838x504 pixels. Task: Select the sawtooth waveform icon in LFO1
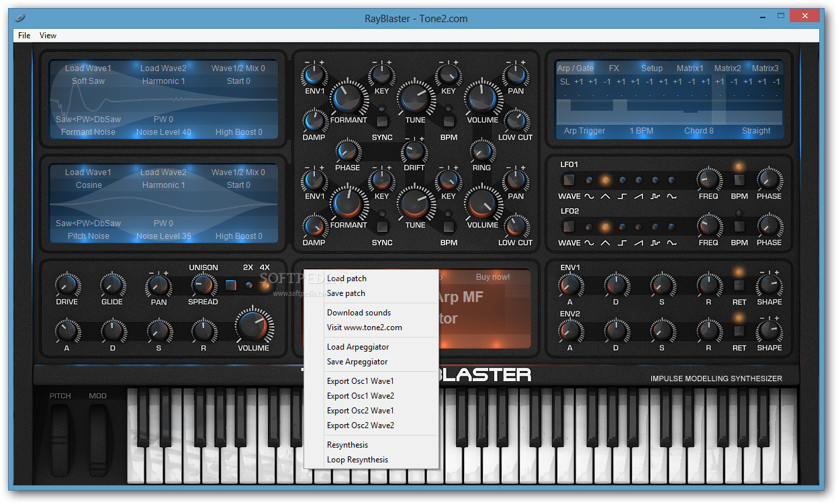[x=639, y=197]
